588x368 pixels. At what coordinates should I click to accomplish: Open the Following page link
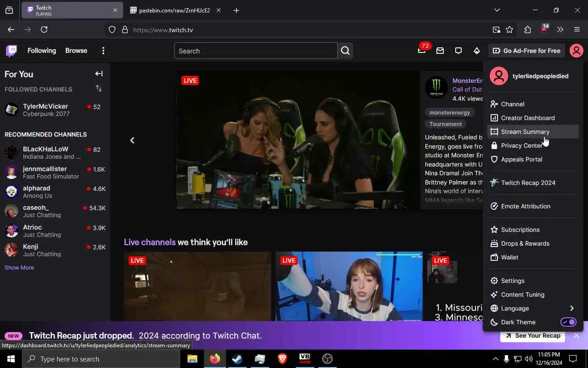click(42, 51)
